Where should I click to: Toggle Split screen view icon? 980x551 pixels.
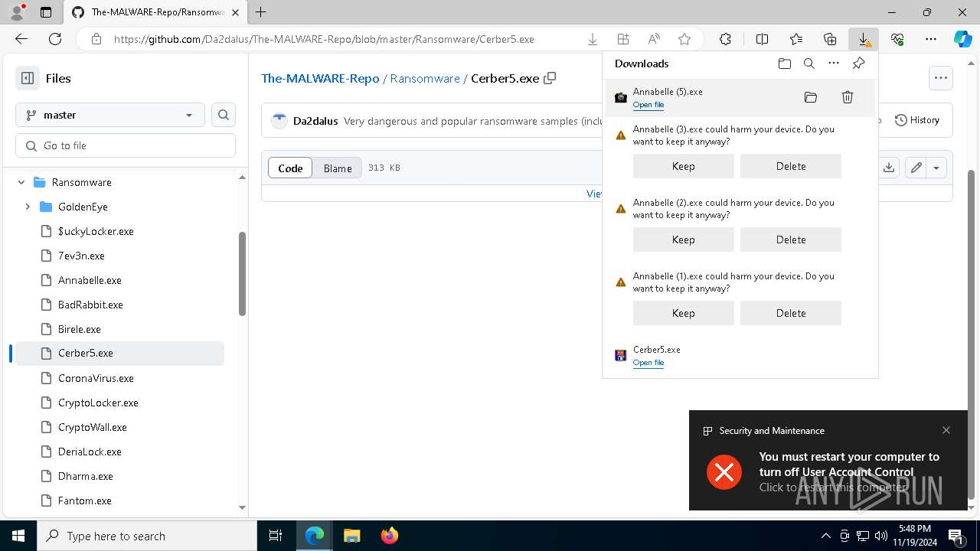click(x=762, y=39)
